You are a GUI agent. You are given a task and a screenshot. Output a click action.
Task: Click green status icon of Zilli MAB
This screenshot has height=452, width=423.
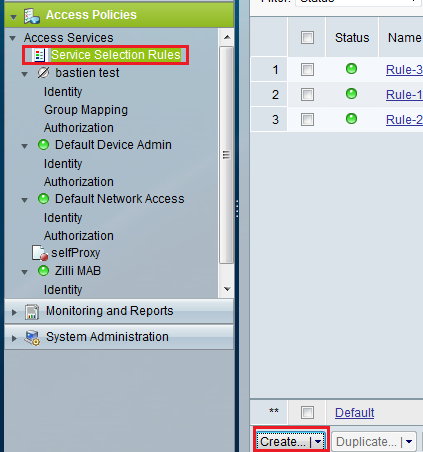[43, 271]
